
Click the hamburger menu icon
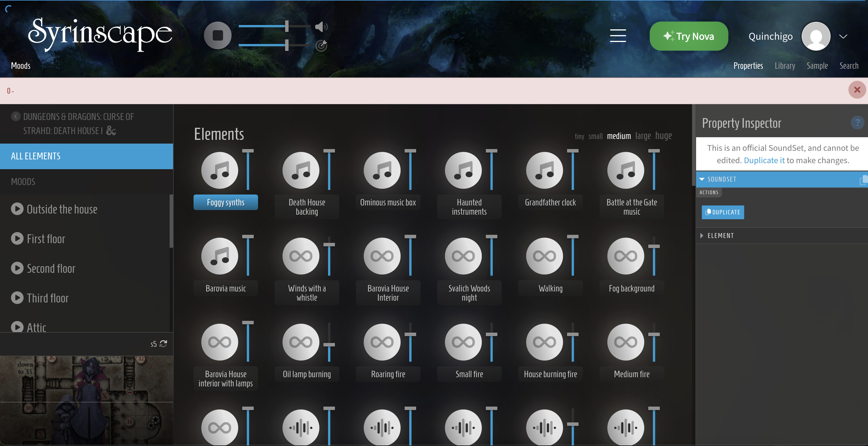[x=618, y=36]
